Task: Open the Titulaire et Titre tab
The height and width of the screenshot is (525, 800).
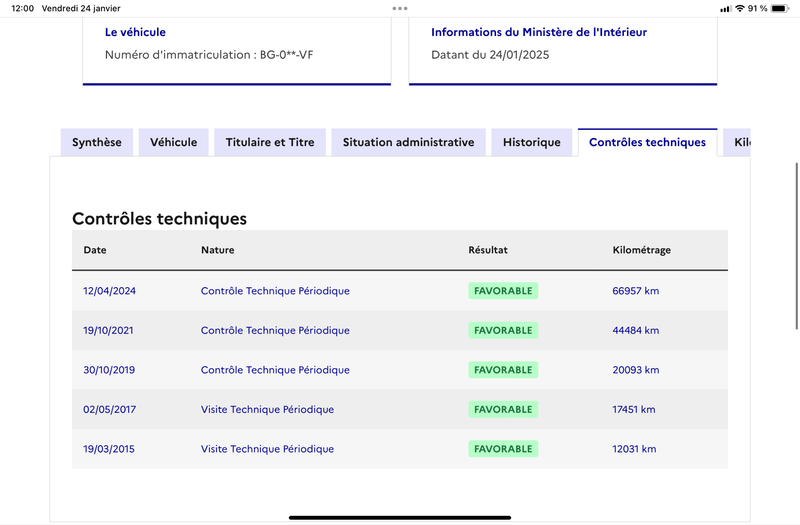Action: (270, 142)
